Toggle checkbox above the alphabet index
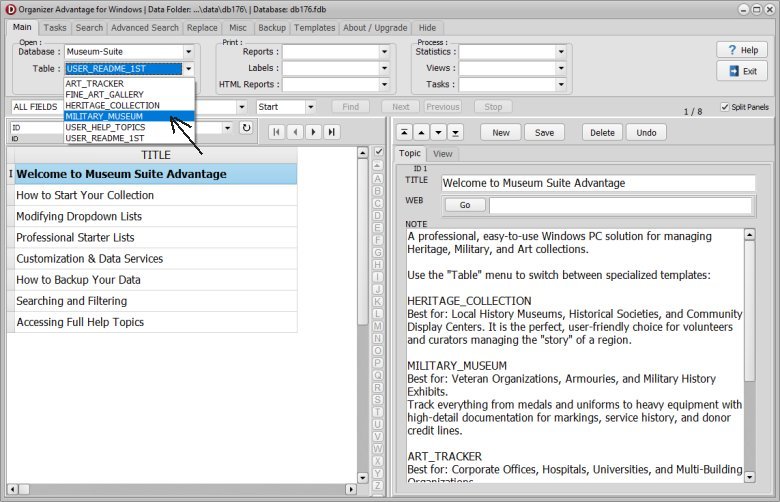 [x=377, y=152]
